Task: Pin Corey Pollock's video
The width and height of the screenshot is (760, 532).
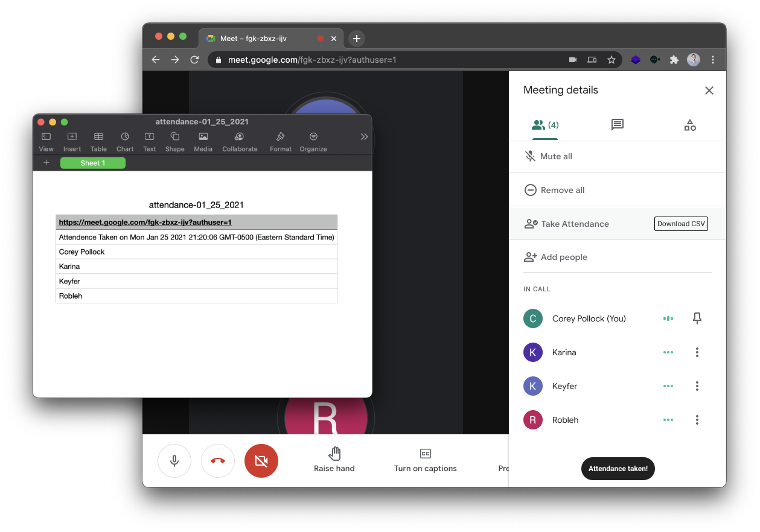Action: click(x=697, y=318)
